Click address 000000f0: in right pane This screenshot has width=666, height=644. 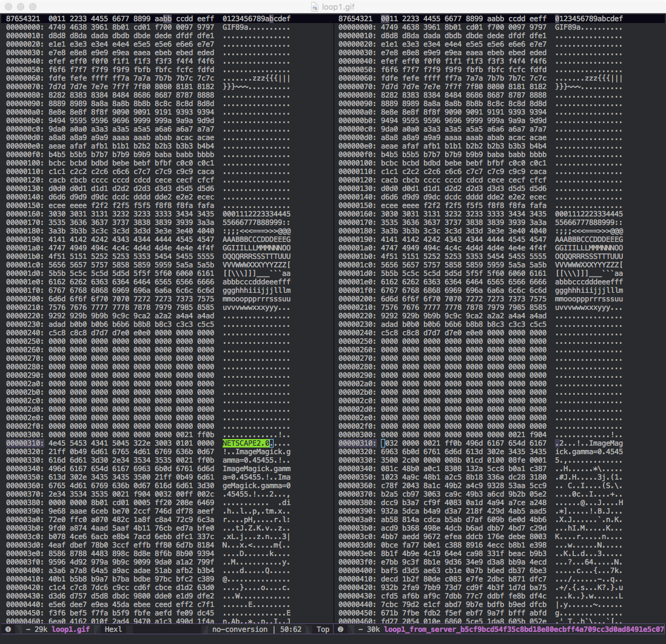tap(357, 155)
